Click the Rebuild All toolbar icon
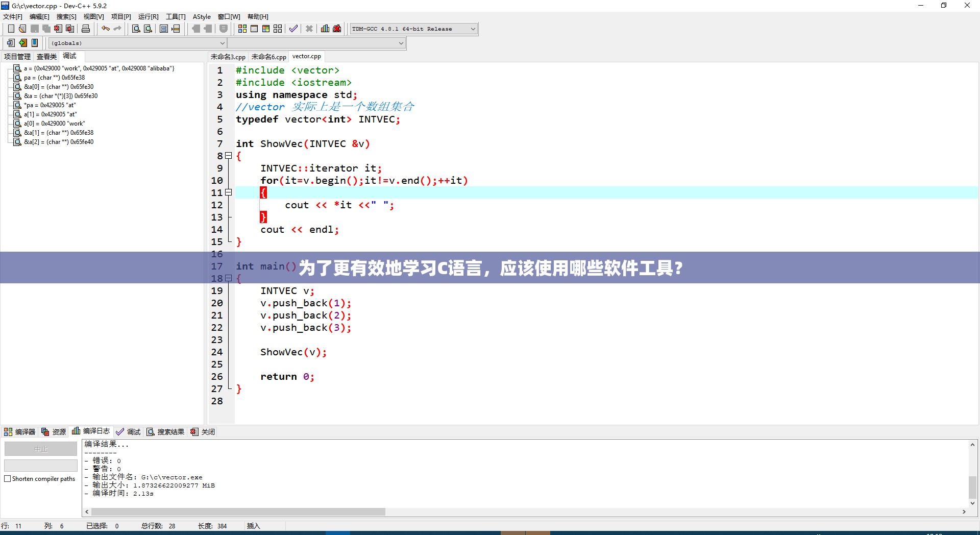The width and height of the screenshot is (980, 535). coord(278,29)
